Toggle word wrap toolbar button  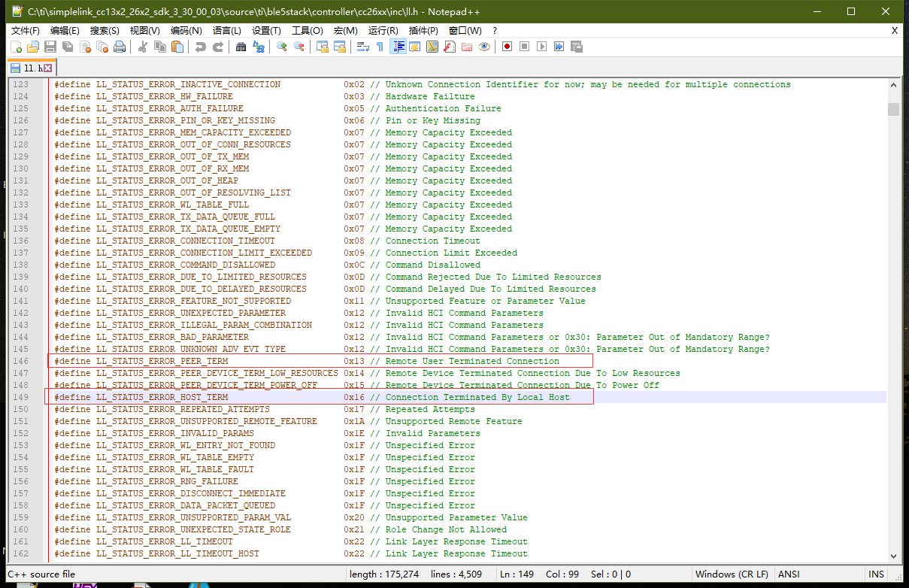coord(362,47)
